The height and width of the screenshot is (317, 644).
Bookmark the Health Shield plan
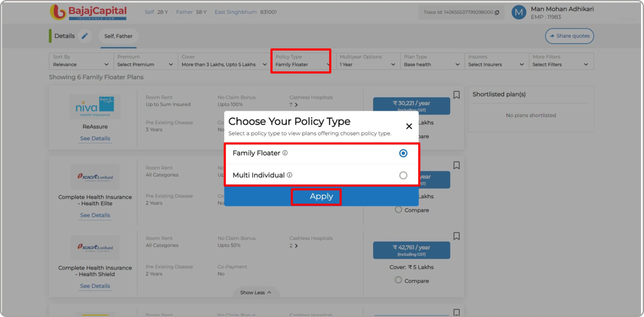pos(456,236)
